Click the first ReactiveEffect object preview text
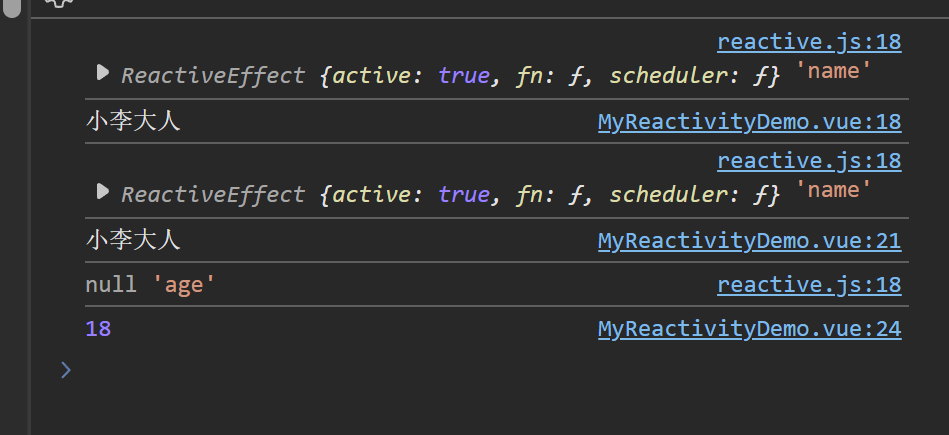 click(x=450, y=75)
